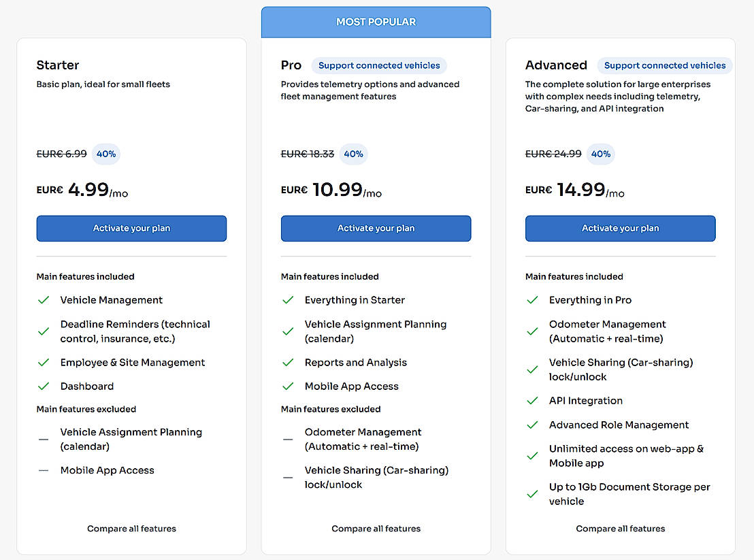
Task: Activate the Advanced plan
Action: (x=620, y=229)
